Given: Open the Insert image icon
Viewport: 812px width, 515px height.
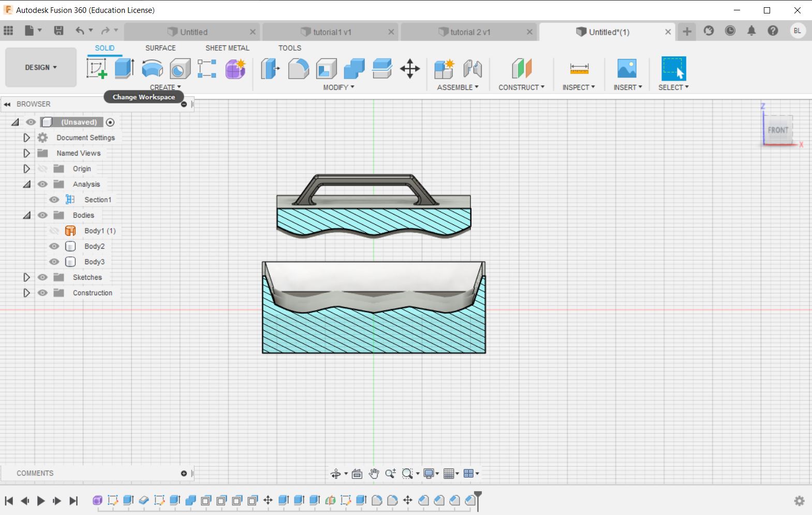Looking at the screenshot, I should (627, 68).
